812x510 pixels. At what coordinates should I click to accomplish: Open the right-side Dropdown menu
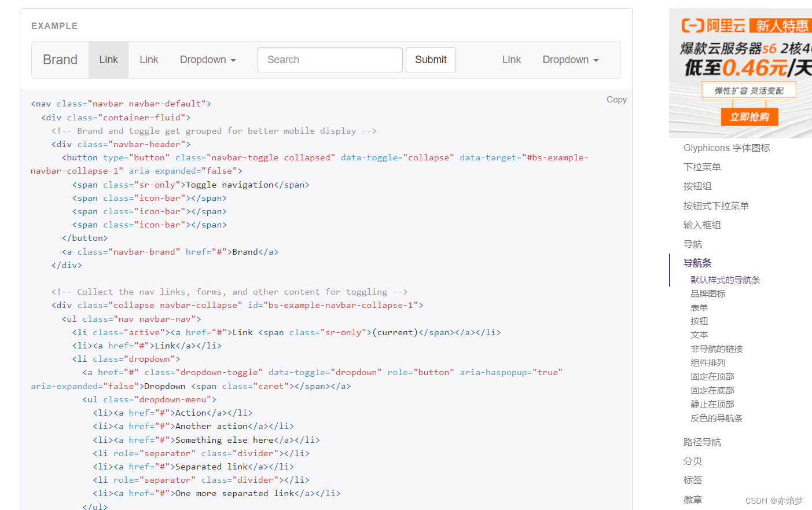(x=570, y=60)
